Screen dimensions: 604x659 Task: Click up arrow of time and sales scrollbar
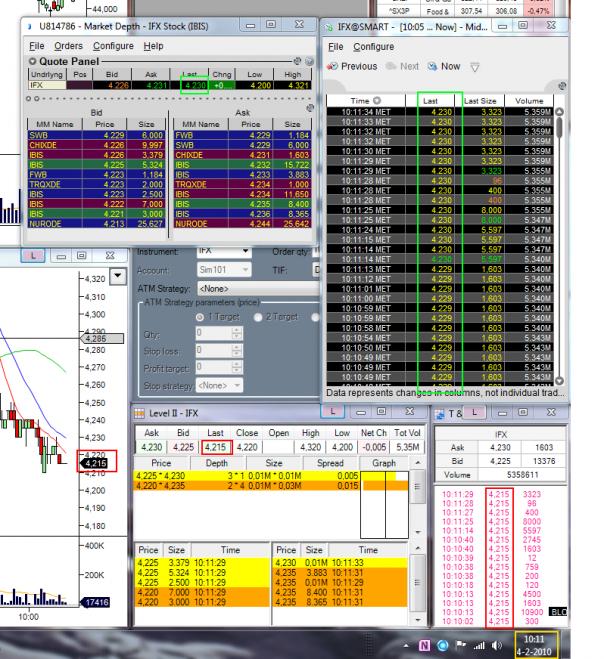(559, 112)
